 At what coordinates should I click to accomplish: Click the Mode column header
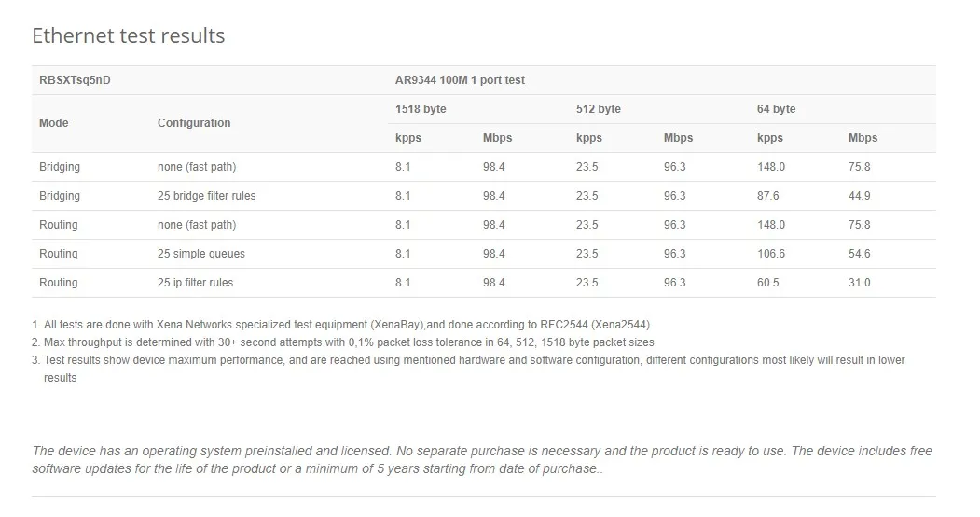coord(54,123)
